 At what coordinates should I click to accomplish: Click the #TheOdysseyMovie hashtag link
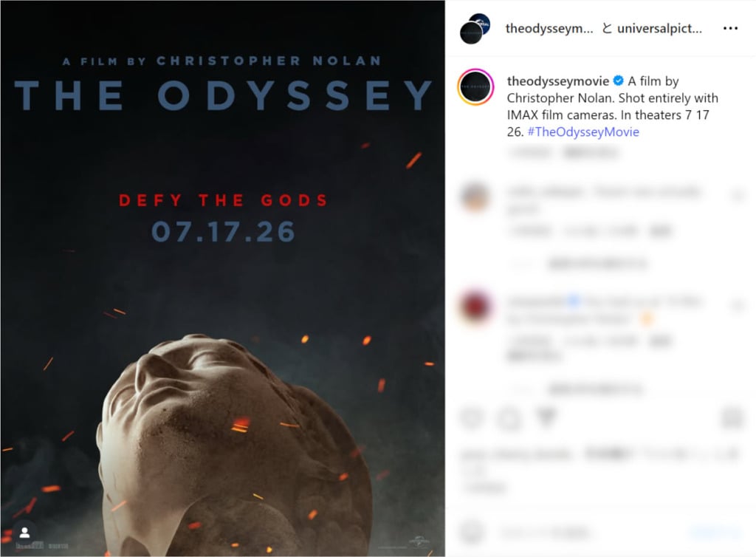coord(583,131)
